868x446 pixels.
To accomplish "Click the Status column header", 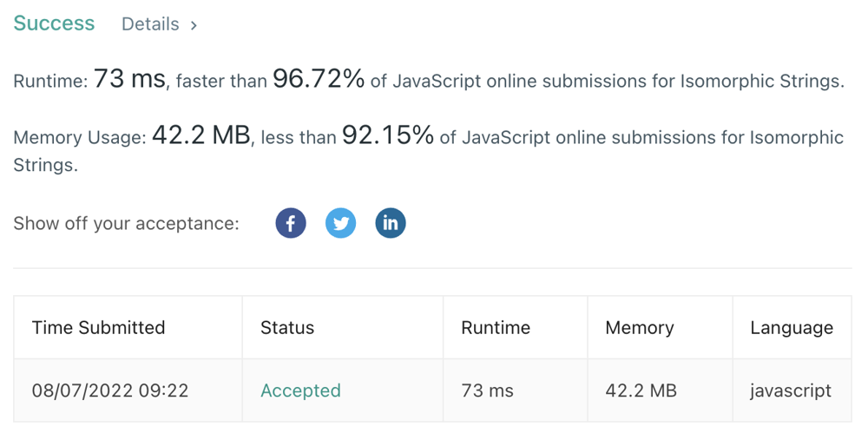I will click(x=287, y=328).
